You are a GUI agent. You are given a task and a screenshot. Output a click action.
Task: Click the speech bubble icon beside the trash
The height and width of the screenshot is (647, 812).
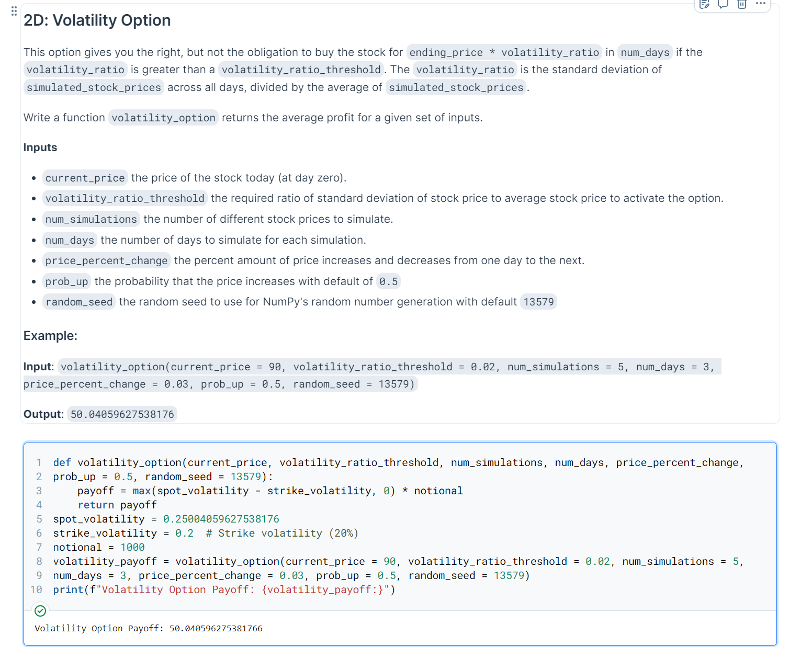point(723,5)
